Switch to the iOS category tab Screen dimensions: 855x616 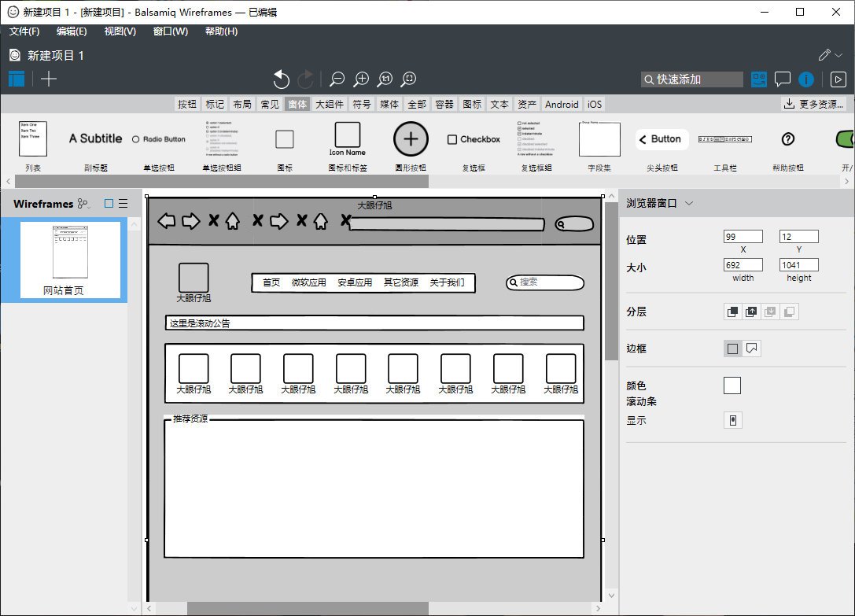point(595,104)
